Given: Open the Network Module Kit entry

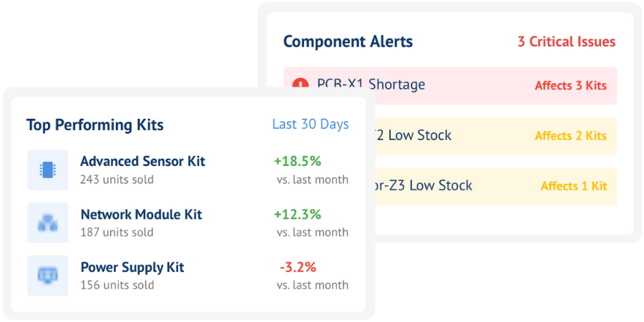Looking at the screenshot, I should (141, 215).
